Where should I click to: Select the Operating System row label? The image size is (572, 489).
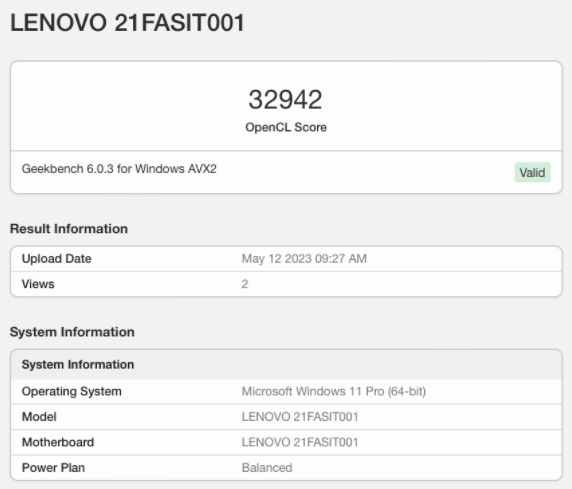click(x=72, y=392)
